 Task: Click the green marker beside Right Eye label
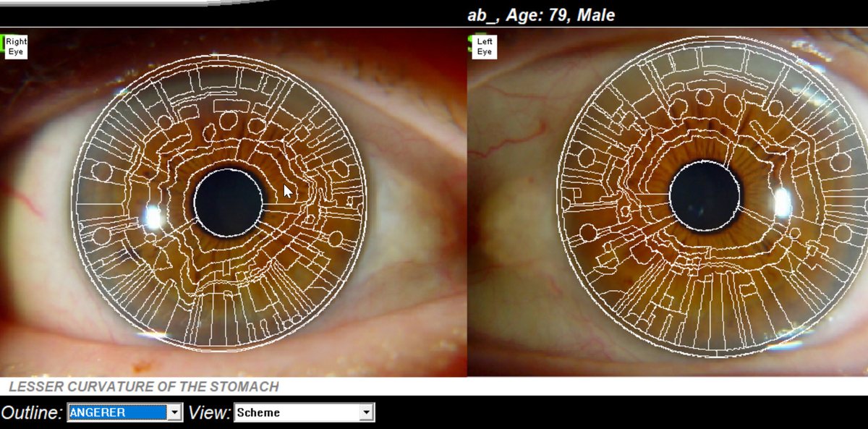click(x=3, y=42)
